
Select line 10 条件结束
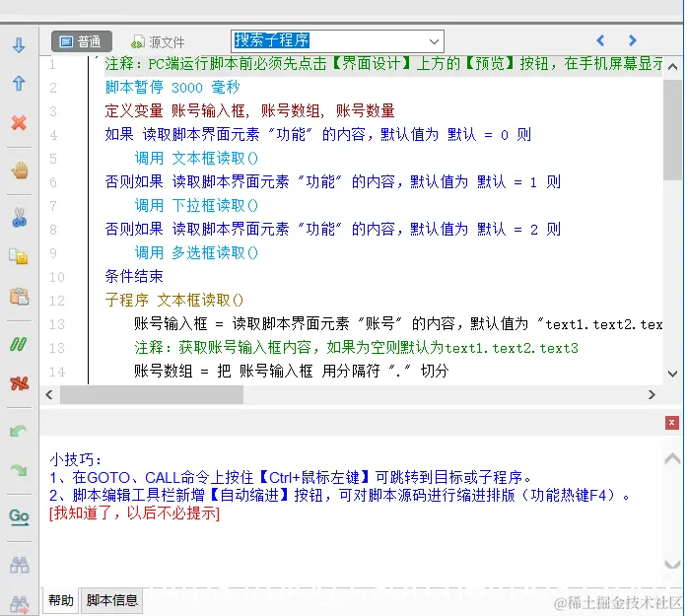click(x=134, y=277)
